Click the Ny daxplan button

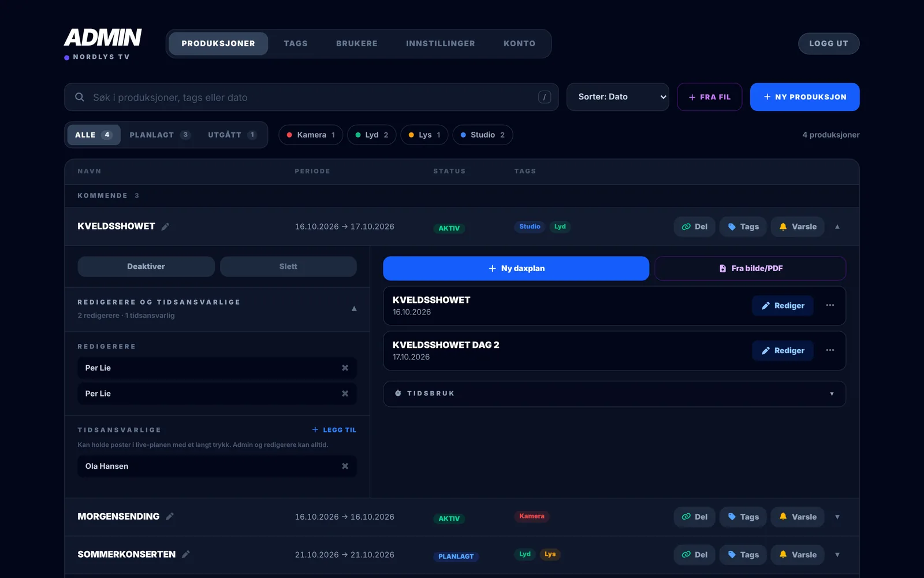516,268
